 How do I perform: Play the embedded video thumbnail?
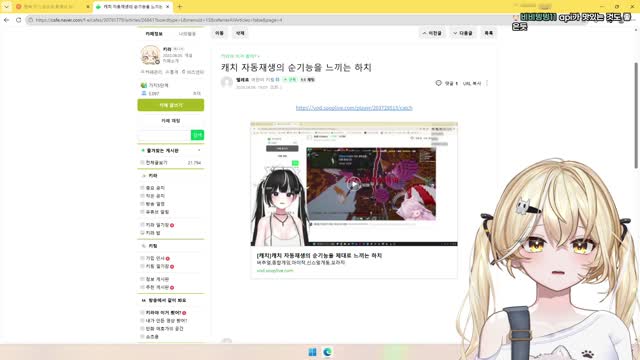tap(354, 184)
